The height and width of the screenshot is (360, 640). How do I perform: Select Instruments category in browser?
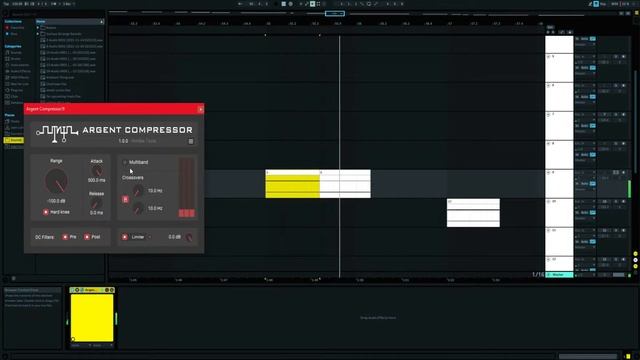pyautogui.click(x=20, y=65)
